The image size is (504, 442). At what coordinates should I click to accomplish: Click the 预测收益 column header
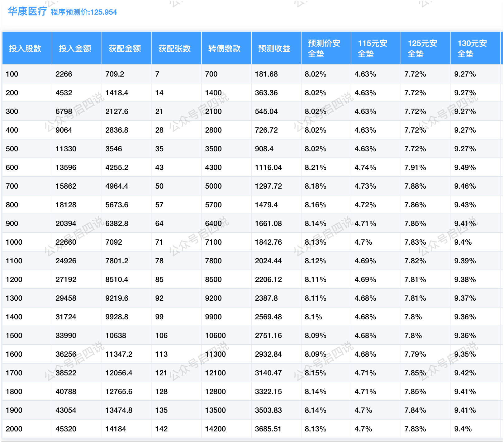(274, 49)
